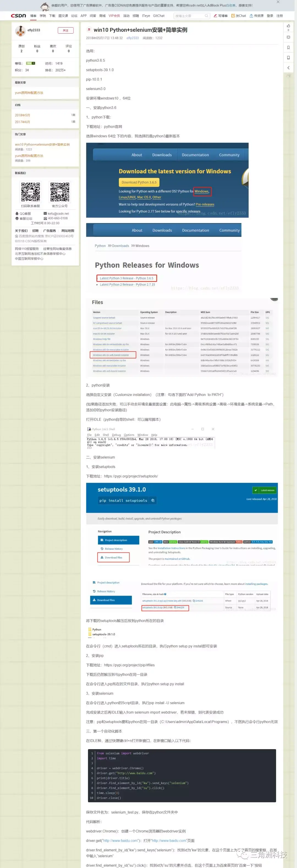Image resolution: width=297 pixels, height=868 pixels.
Task: Click the Download Python 3.6.5 screenshot image
Action: (167, 180)
